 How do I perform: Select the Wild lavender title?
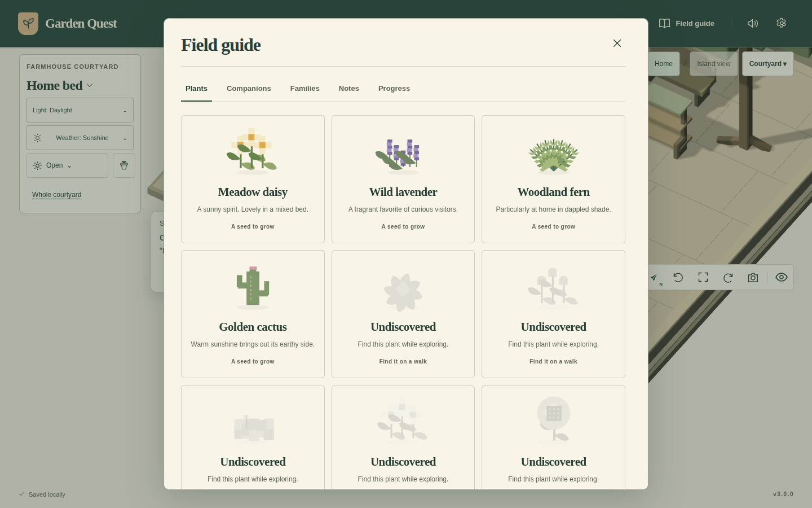pyautogui.click(x=403, y=192)
